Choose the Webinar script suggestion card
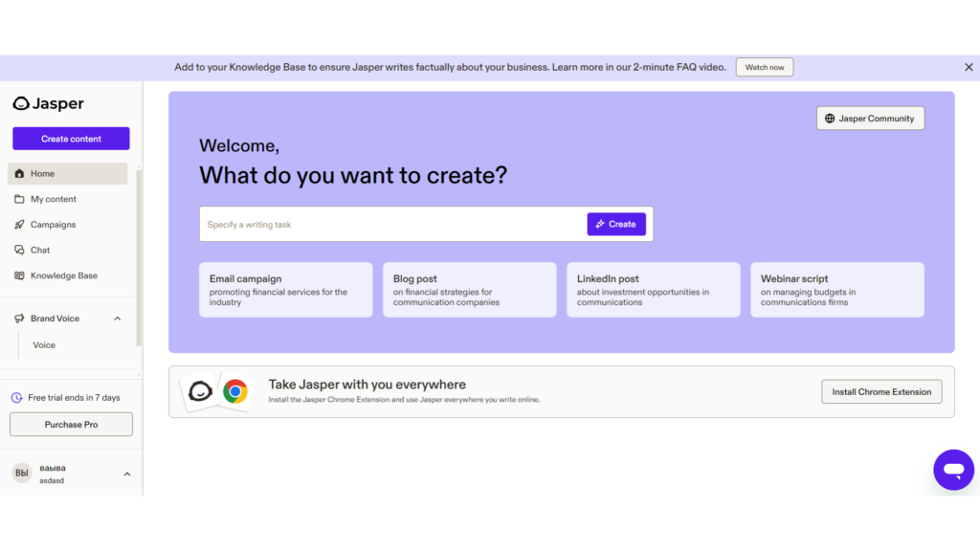980x551 pixels. (836, 290)
